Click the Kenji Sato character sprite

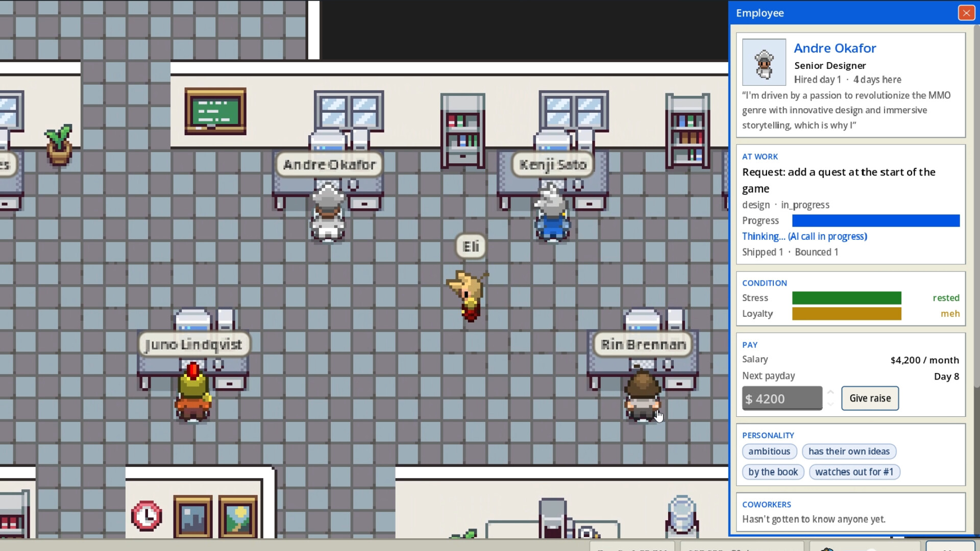tap(552, 212)
